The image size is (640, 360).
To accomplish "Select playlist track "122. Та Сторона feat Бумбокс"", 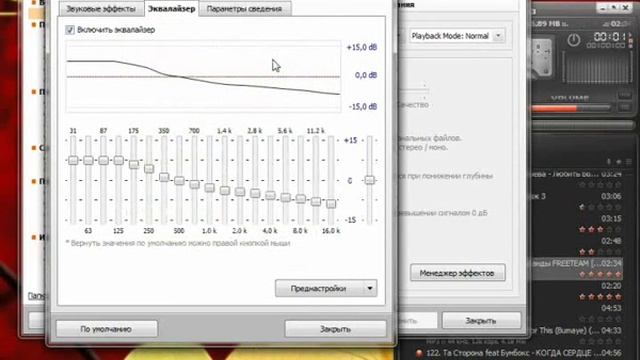I will pos(524,353).
